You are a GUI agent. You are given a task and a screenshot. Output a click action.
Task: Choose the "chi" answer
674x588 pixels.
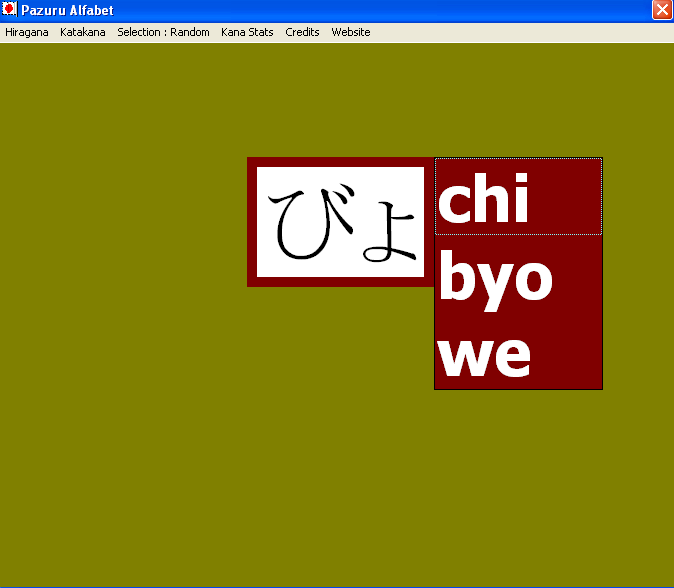click(x=518, y=196)
